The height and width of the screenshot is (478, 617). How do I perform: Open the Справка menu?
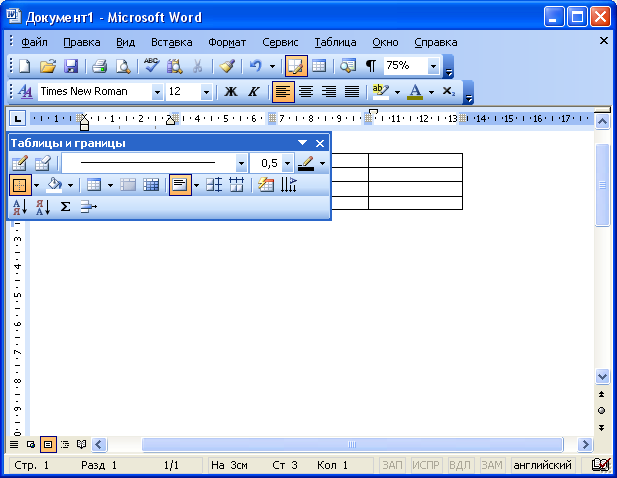click(436, 42)
